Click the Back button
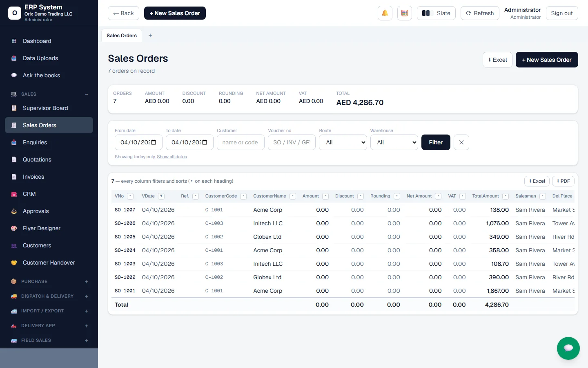Screen dimensions: 588x368 point(124,13)
